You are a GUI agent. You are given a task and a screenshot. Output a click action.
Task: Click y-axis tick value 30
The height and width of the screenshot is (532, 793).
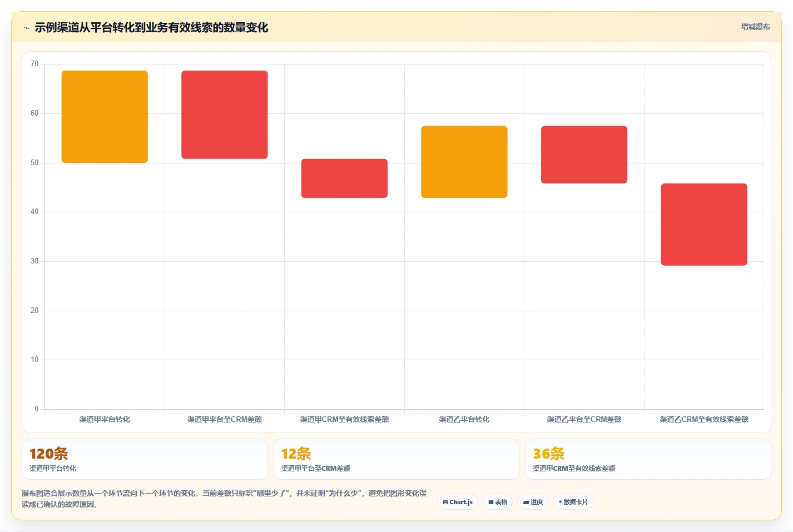pyautogui.click(x=34, y=261)
